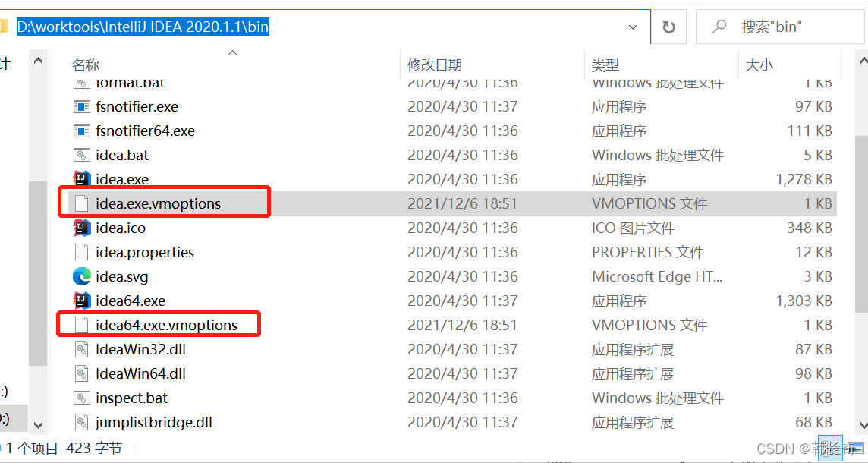Click the navigation pane scroll down arrow
The height and width of the screenshot is (463, 868).
point(38,425)
